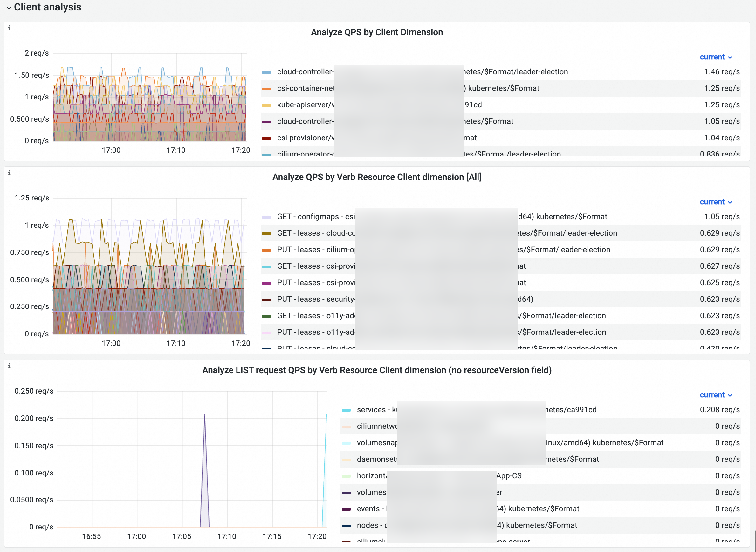Click blue swatch for cloud-controller leader-election series

click(x=266, y=72)
